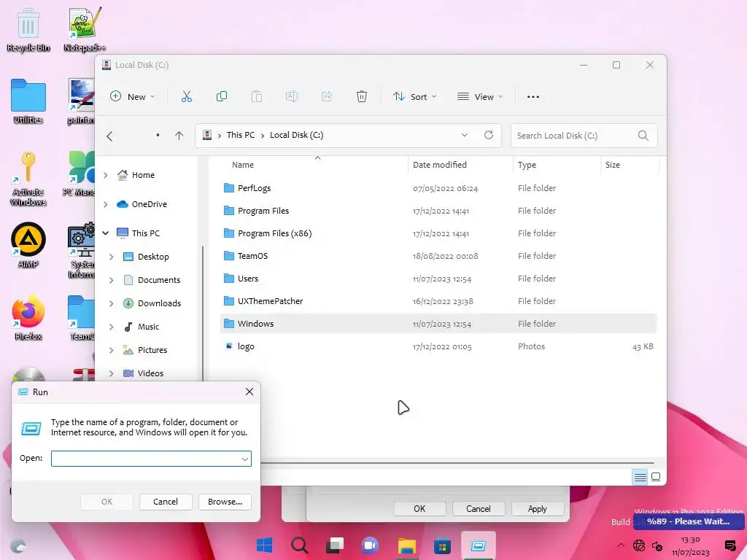
Task: Open Recycle Bin desktop icon
Action: tap(28, 29)
